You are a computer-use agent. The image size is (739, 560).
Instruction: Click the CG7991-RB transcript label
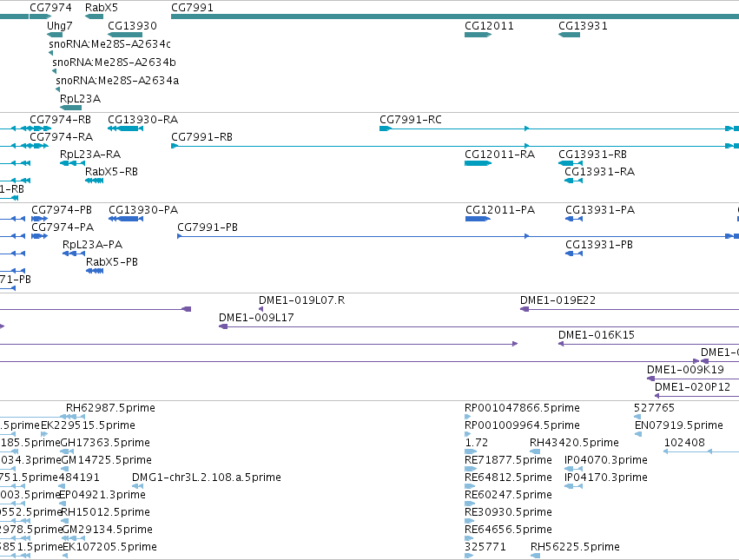[201, 137]
